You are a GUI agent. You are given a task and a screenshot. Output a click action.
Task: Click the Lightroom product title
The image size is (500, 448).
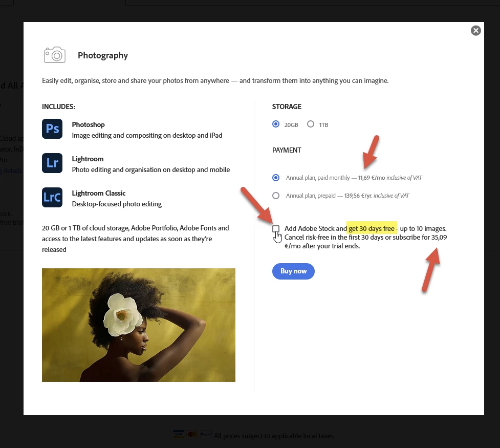(88, 159)
